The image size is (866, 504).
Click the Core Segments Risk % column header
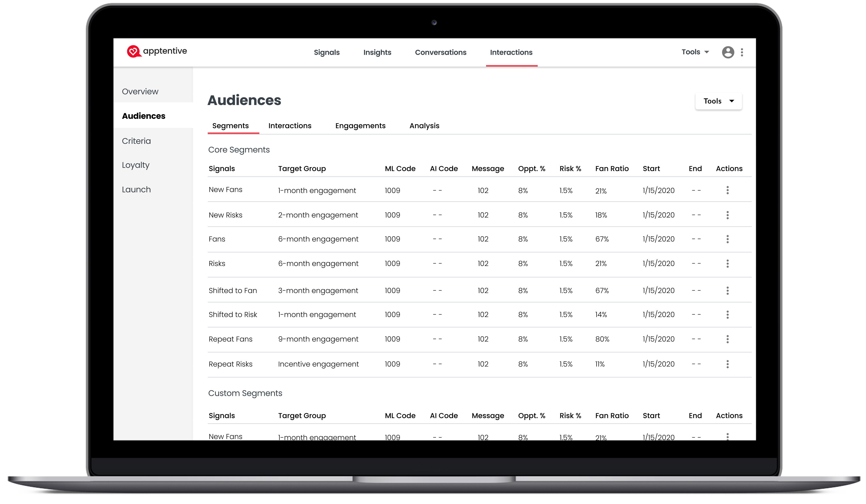pos(570,169)
